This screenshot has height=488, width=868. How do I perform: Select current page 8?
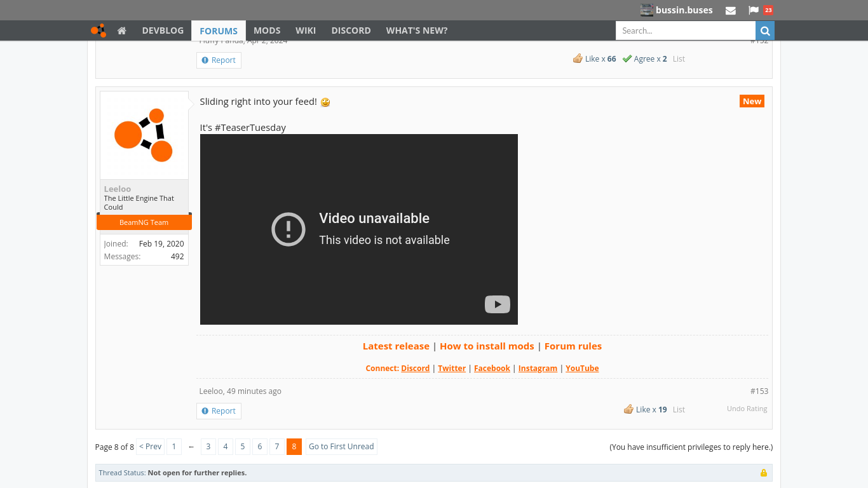tap(294, 447)
